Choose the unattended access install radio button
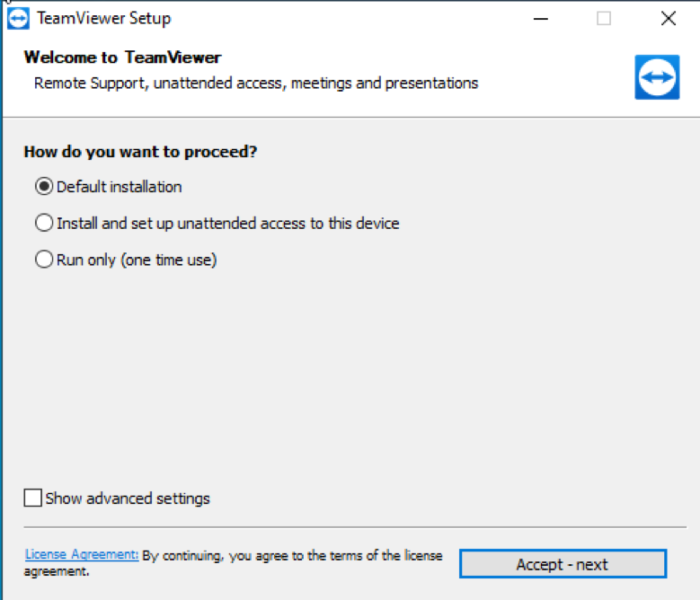This screenshot has height=600, width=700. [x=44, y=223]
